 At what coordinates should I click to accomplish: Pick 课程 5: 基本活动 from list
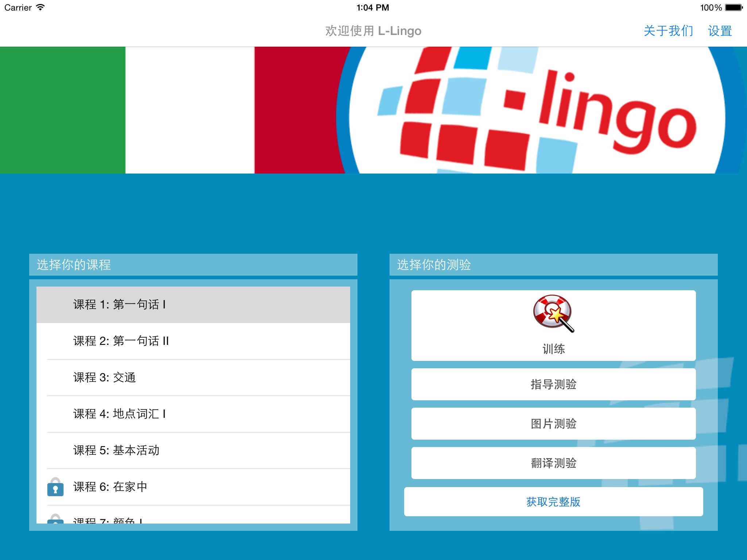(x=193, y=451)
